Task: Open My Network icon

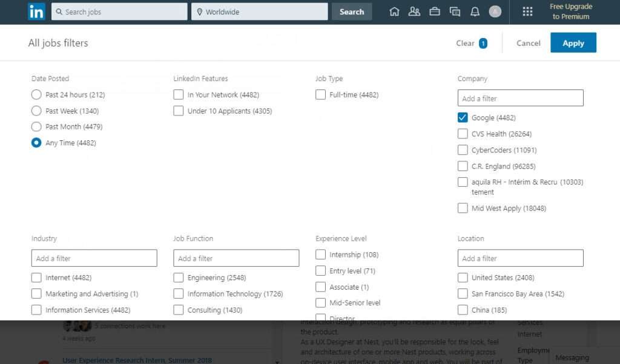Action: [414, 11]
